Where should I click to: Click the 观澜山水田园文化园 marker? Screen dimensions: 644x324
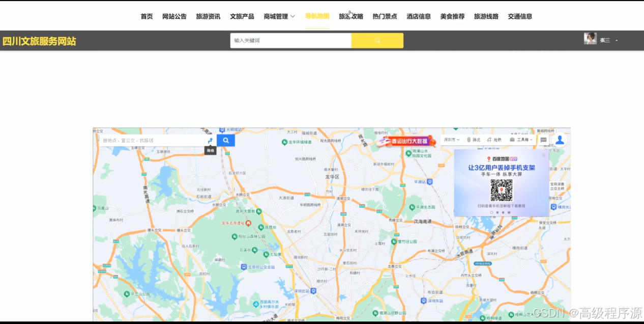409,153
